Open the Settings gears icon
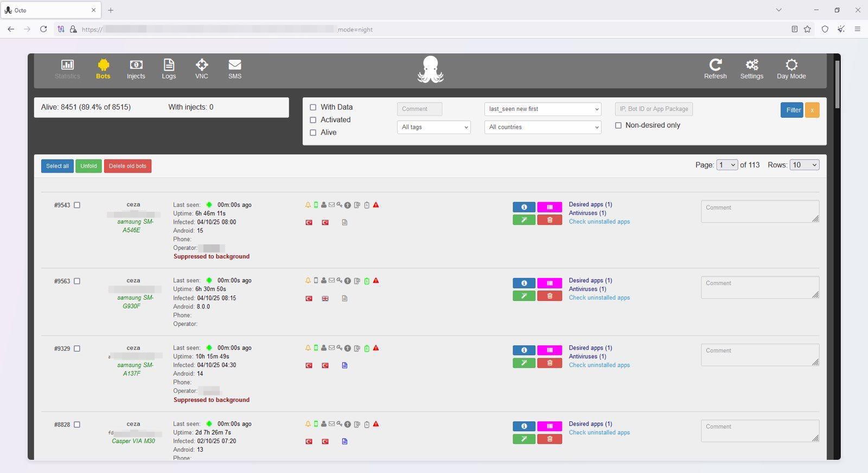The image size is (868, 473). (x=751, y=65)
